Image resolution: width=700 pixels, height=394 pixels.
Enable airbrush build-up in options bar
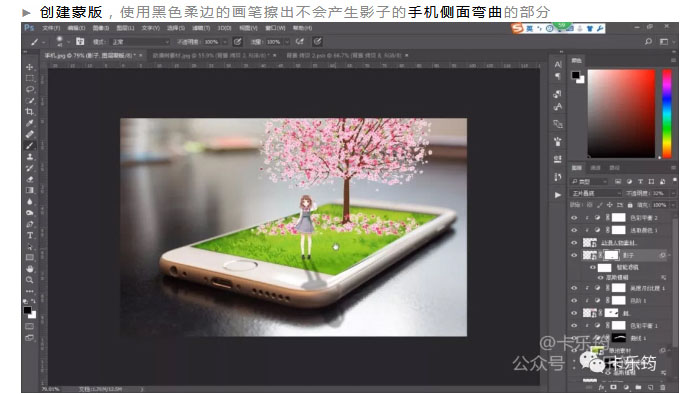pos(300,41)
